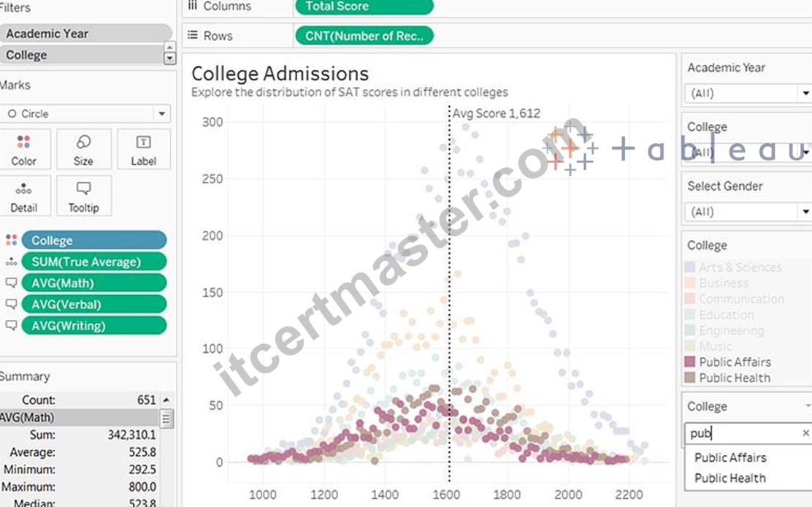Click the Total Score columns pill

pos(364,7)
